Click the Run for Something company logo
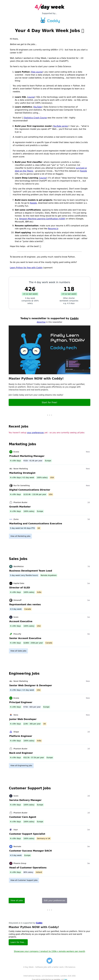Screen dimensions: 99x980 click(11, 485)
